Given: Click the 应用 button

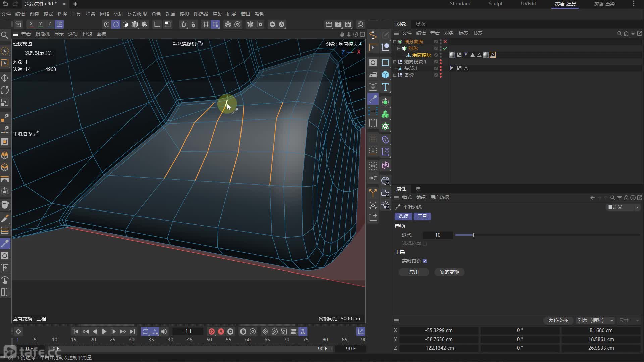Looking at the screenshot, I should coord(414,272).
